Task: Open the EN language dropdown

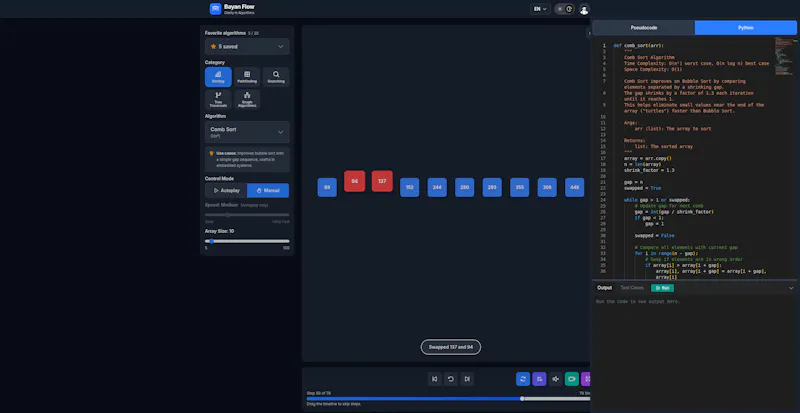Action: (x=540, y=9)
